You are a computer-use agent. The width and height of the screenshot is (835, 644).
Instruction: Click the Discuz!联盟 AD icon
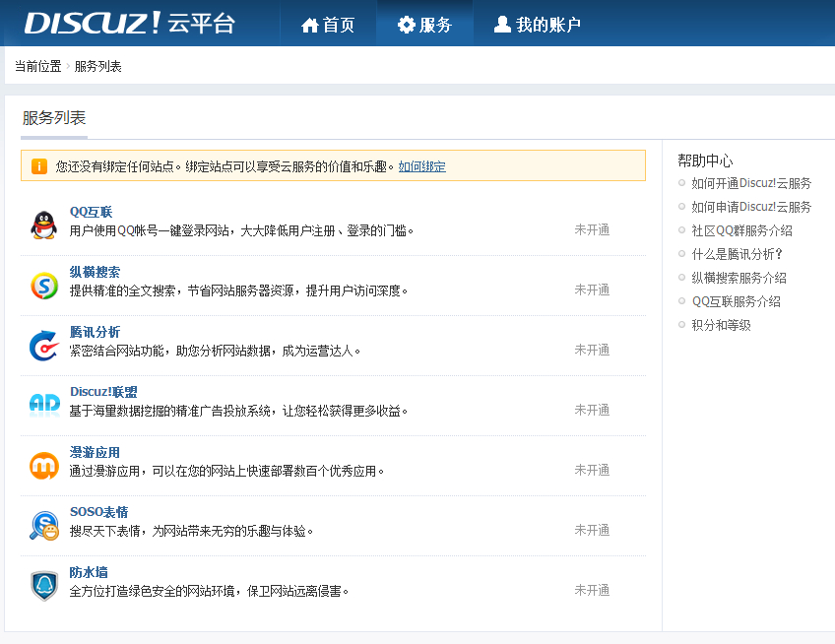pyautogui.click(x=44, y=405)
